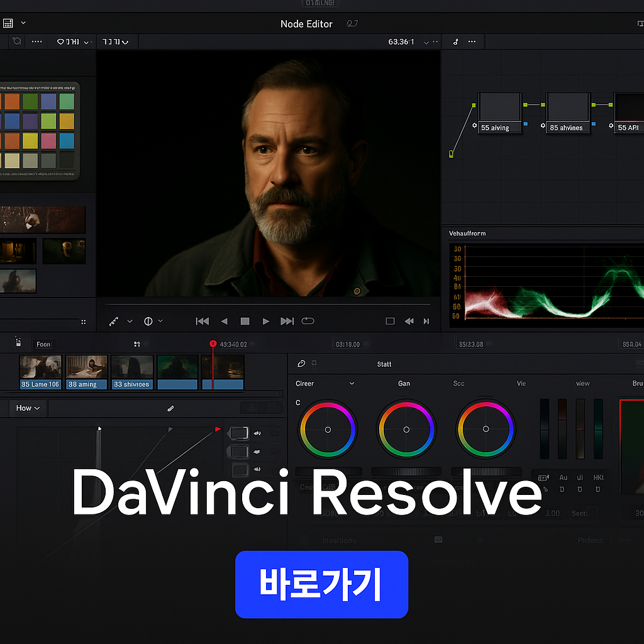This screenshot has height=644, width=644.
Task: Open the gallery layout icon top-left
Action: (8, 23)
